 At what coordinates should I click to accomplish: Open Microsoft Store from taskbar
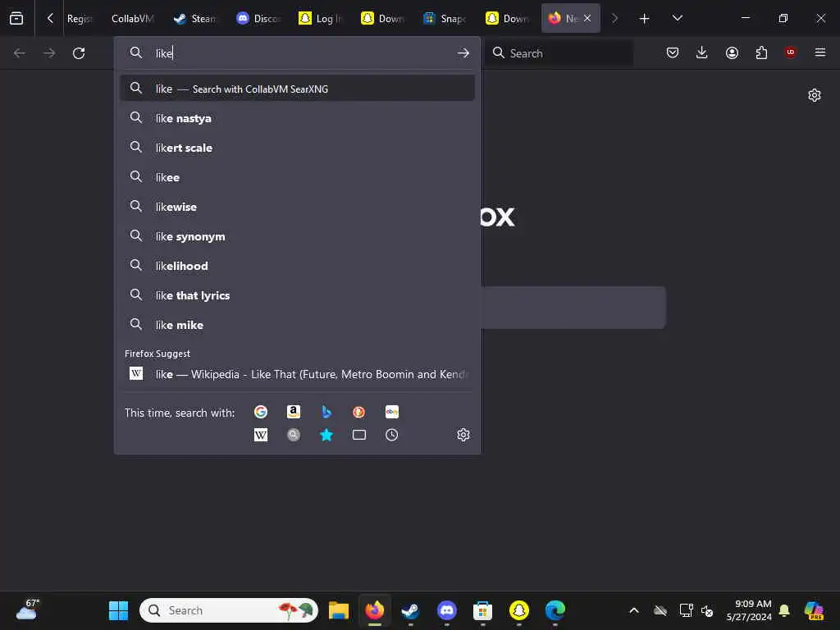pos(482,610)
